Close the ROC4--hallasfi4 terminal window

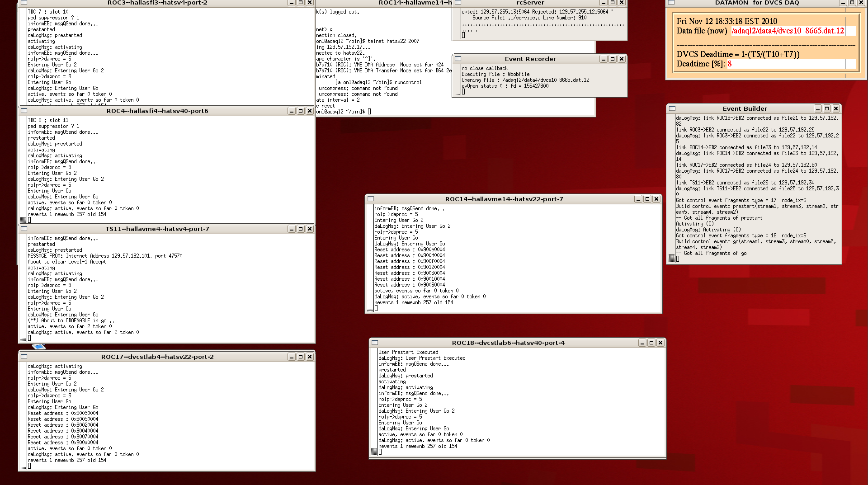[x=310, y=111]
